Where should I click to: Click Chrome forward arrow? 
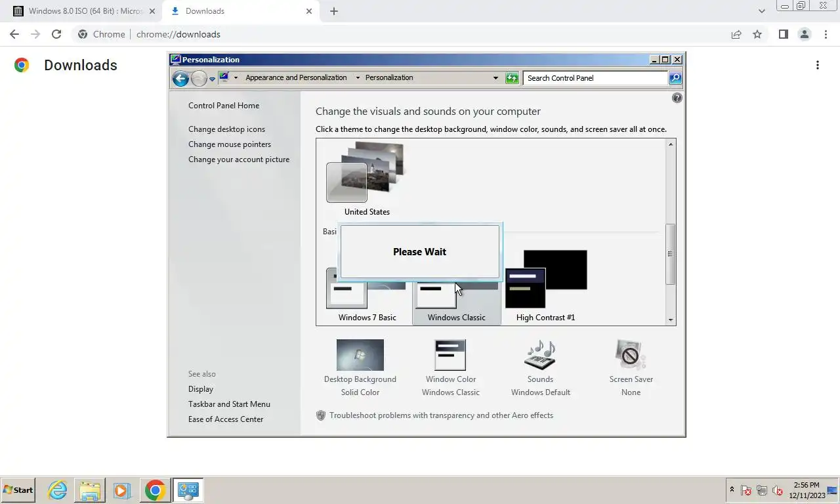pyautogui.click(x=35, y=34)
